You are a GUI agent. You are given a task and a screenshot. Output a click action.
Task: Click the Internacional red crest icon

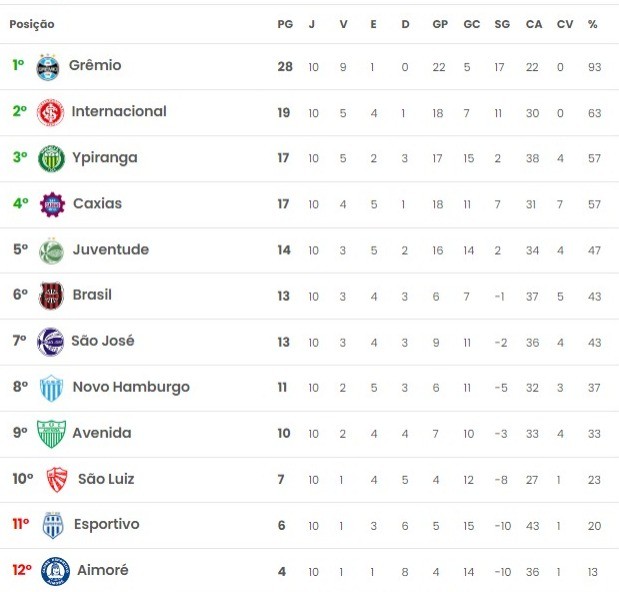[x=50, y=113]
